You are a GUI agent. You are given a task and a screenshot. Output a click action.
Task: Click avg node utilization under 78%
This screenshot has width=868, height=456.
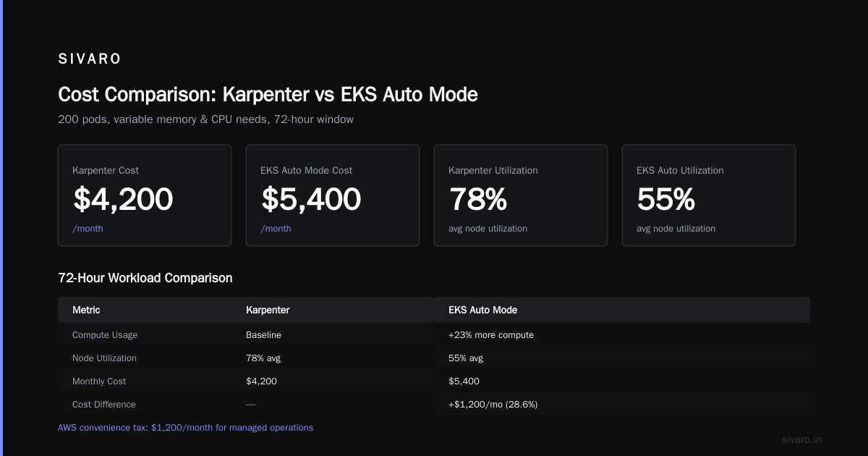488,228
